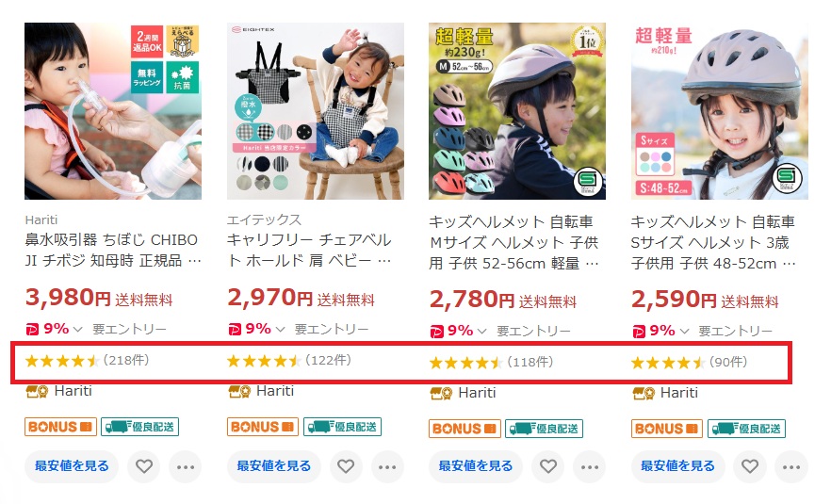Image resolution: width=831 pixels, height=504 pixels.
Task: Open the 鼻水吸引器 ちぼじ CHIBOJI product title
Action: pos(113,251)
